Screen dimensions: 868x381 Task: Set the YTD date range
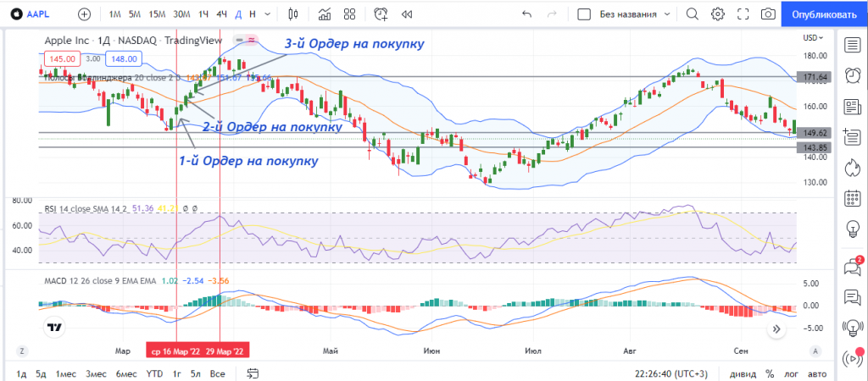point(154,374)
